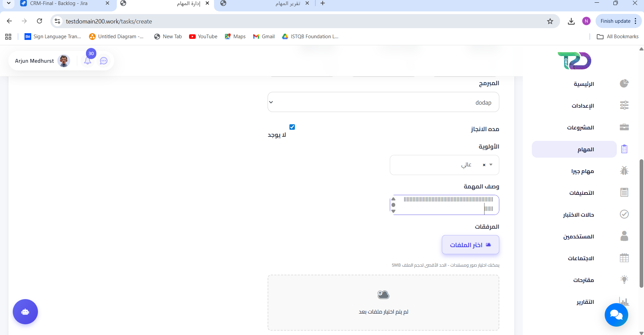This screenshot has height=335, width=644.
Task: Click inside the وصف المهمة text area
Action: [x=443, y=205]
